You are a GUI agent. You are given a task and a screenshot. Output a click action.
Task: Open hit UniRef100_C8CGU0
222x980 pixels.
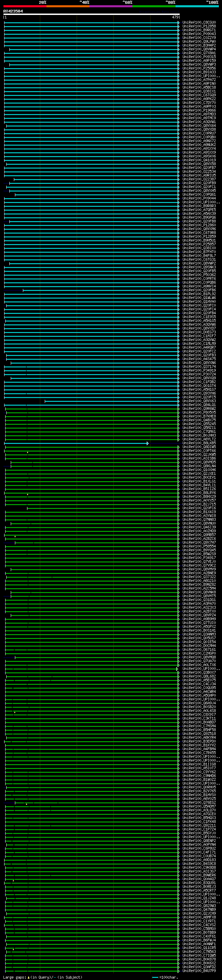[199, 23]
